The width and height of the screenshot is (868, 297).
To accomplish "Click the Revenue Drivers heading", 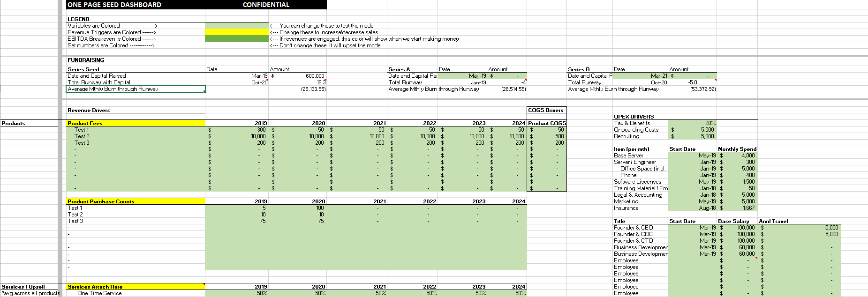I will point(89,110).
